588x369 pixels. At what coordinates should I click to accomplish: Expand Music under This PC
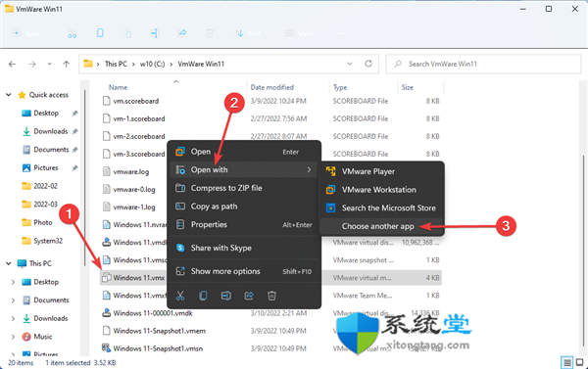click(13, 337)
